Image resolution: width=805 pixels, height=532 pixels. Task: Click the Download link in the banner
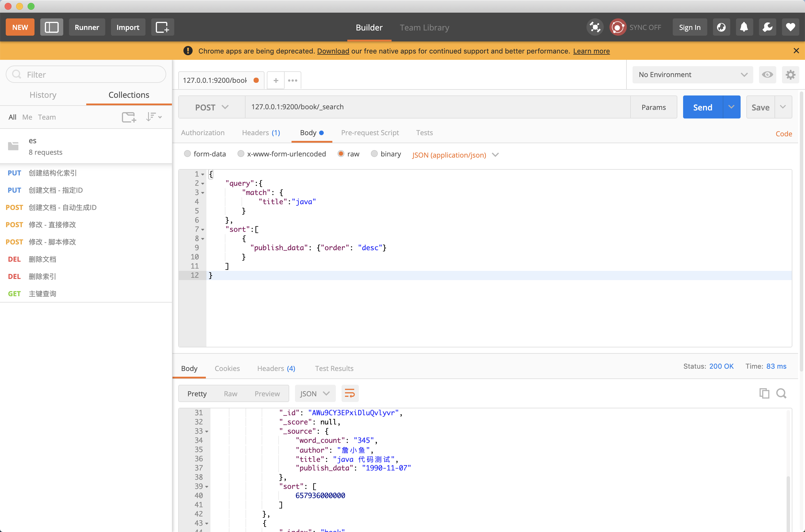click(333, 51)
